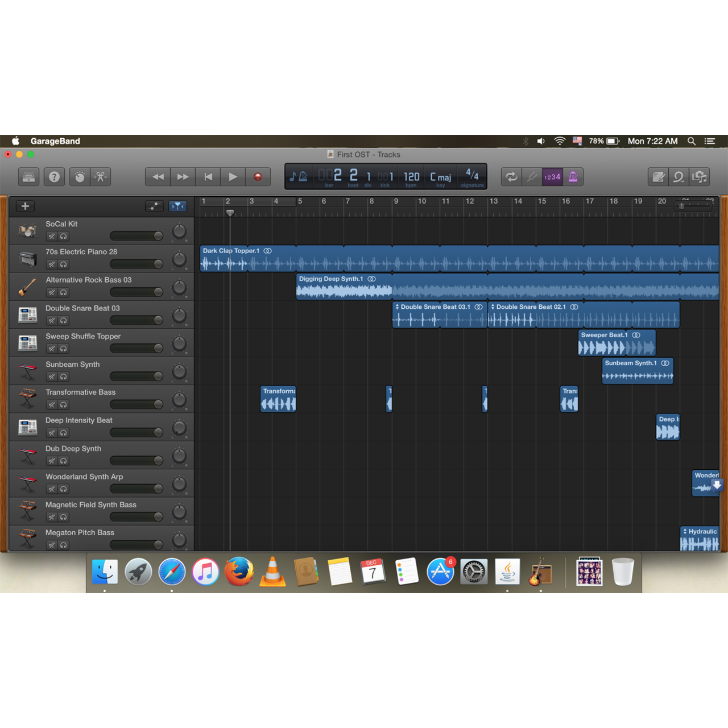This screenshot has height=728, width=728.
Task: Open the Apple Loops browser
Action: coord(679,177)
